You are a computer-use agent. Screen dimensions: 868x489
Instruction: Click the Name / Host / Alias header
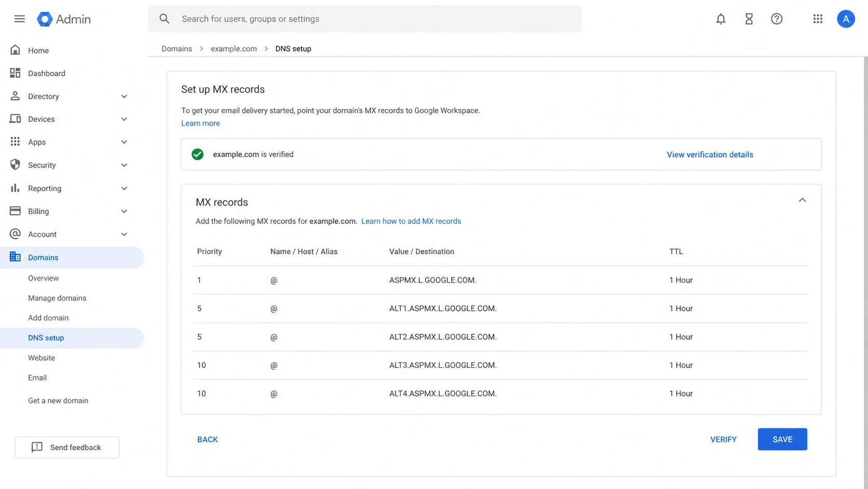[304, 252]
